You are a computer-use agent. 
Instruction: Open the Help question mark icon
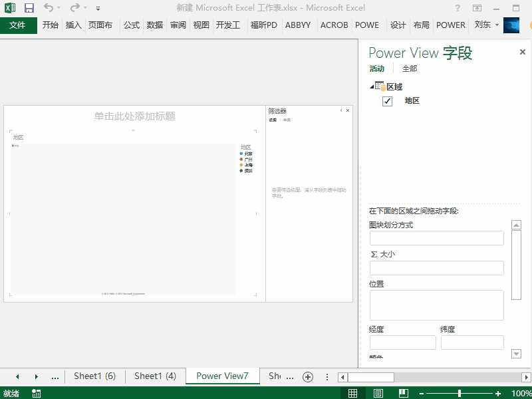458,8
